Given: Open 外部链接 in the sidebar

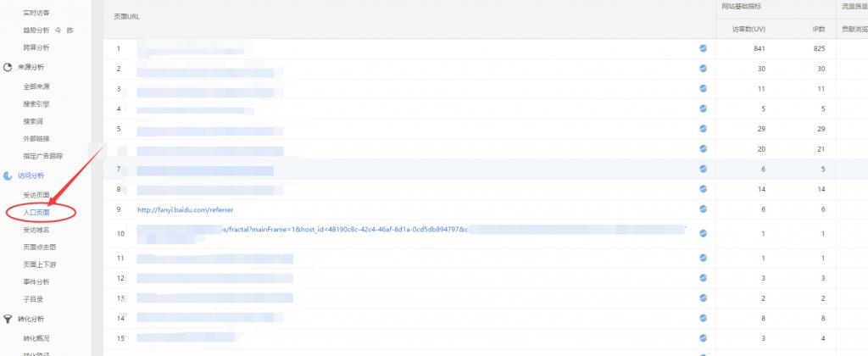Looking at the screenshot, I should pyautogui.click(x=36, y=138).
